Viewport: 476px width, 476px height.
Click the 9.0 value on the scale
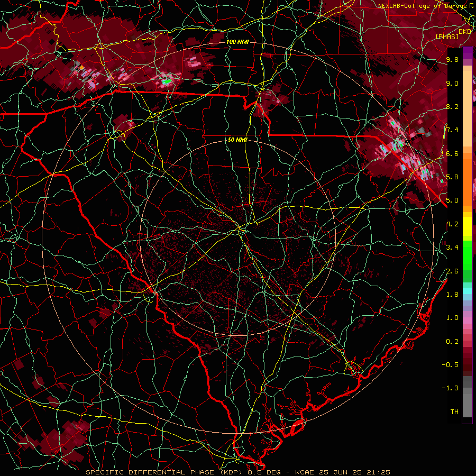point(452,83)
